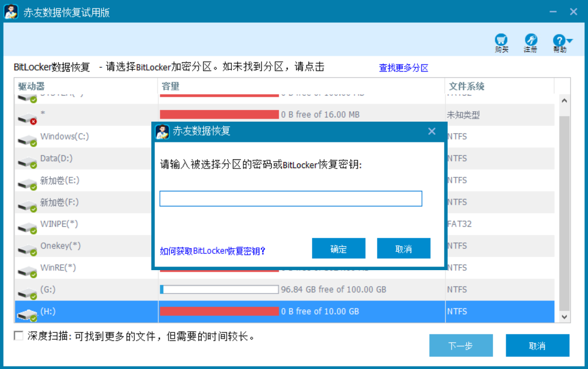The image size is (588, 369).
Task: Close the 赤友数据恢复 dialog
Action: point(432,131)
